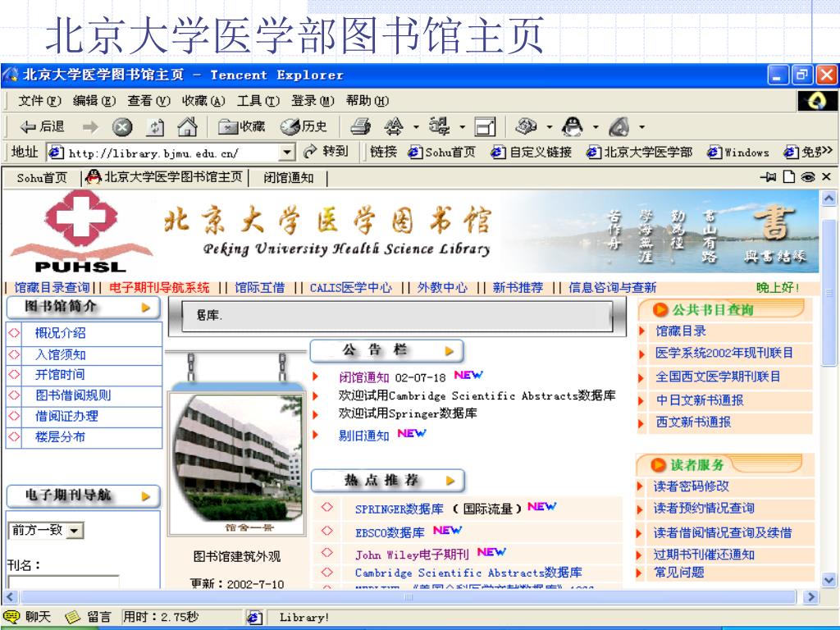
Task: Open EBSCO数据库 link
Action: pos(390,532)
